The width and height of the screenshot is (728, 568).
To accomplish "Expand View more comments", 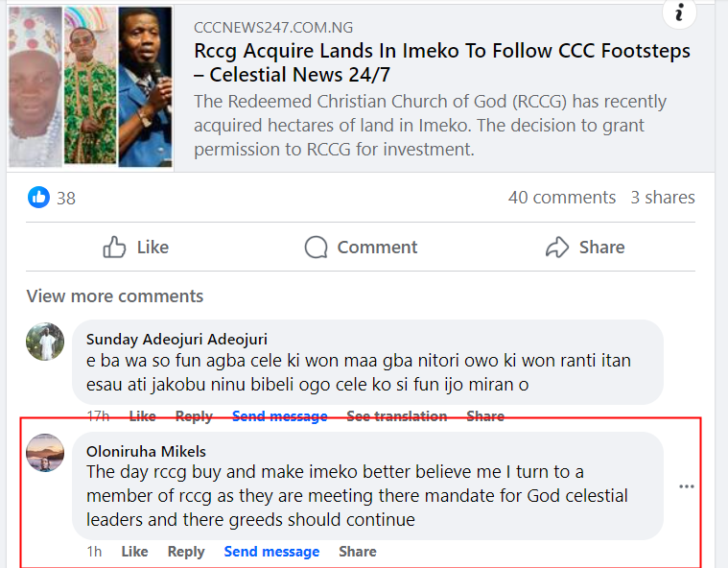I will pos(115,296).
